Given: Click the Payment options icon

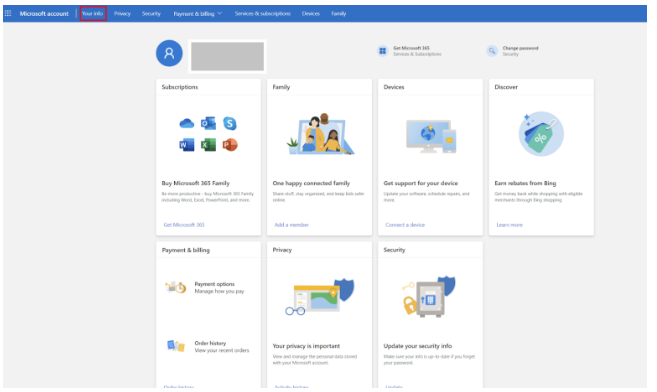Looking at the screenshot, I should tap(176, 287).
